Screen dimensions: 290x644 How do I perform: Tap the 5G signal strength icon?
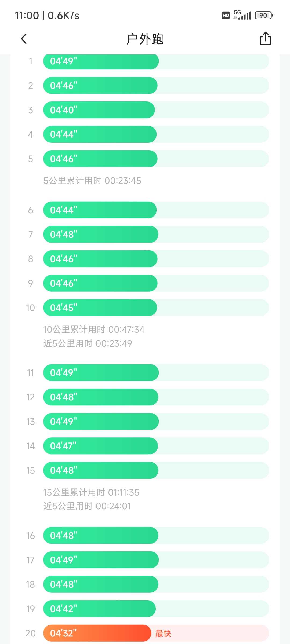pos(242,15)
